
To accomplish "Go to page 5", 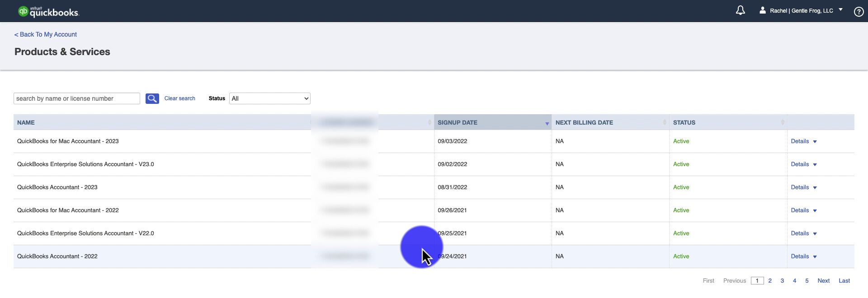I will [x=807, y=281].
